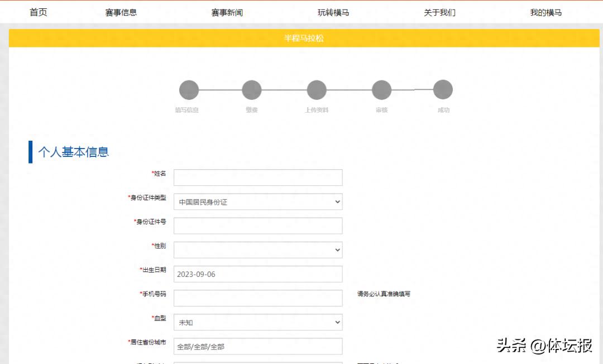Image resolution: width=603 pixels, height=364 pixels.
Task: Click the 缴费 step circle
Action: click(252, 90)
